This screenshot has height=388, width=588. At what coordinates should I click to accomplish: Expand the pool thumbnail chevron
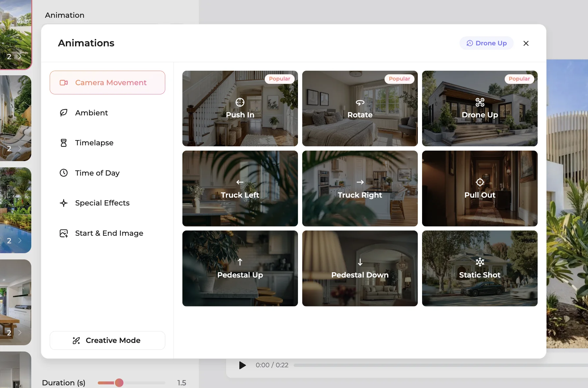(x=20, y=241)
